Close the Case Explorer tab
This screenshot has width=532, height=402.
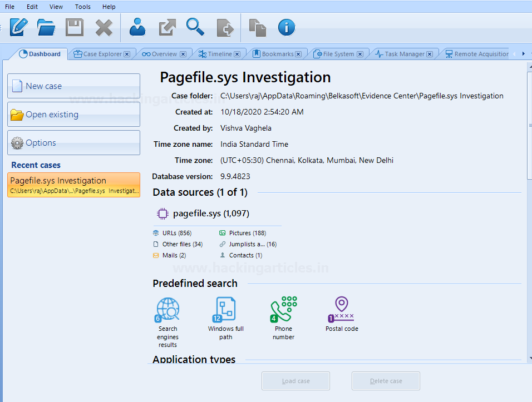127,54
